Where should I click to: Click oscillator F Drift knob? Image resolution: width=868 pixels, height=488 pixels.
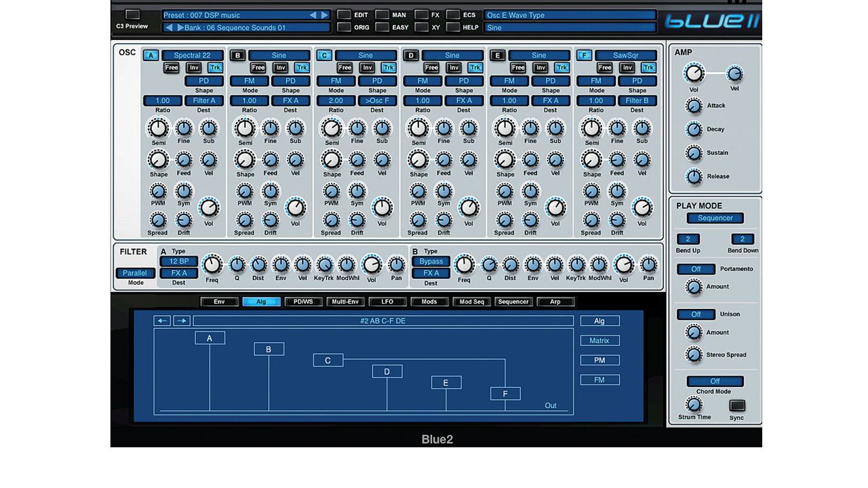tap(617, 220)
